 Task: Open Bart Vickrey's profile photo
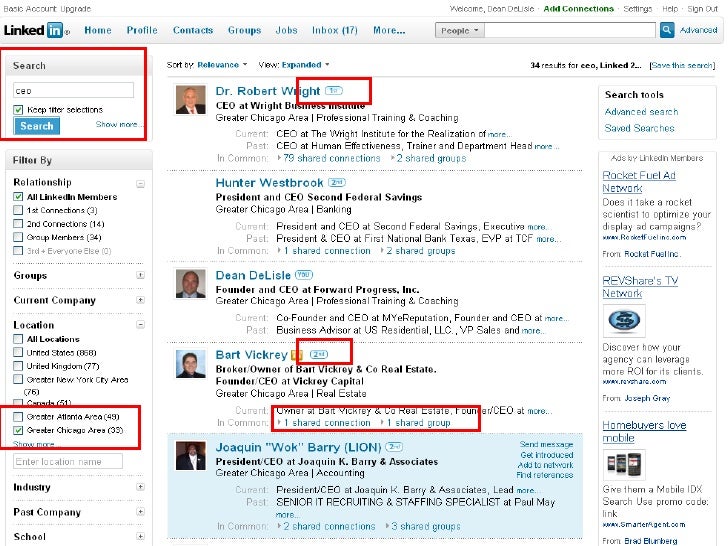click(x=190, y=364)
